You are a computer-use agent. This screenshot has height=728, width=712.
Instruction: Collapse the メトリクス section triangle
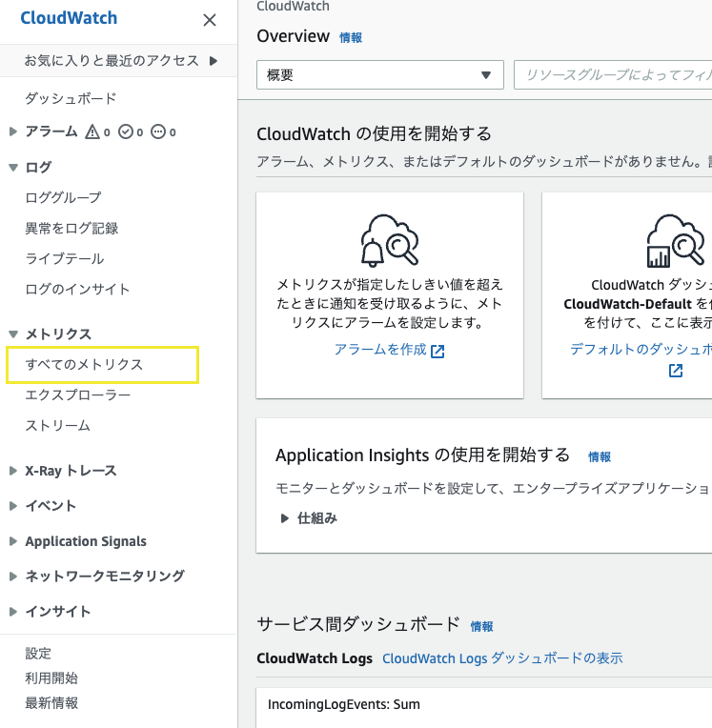coord(13,334)
